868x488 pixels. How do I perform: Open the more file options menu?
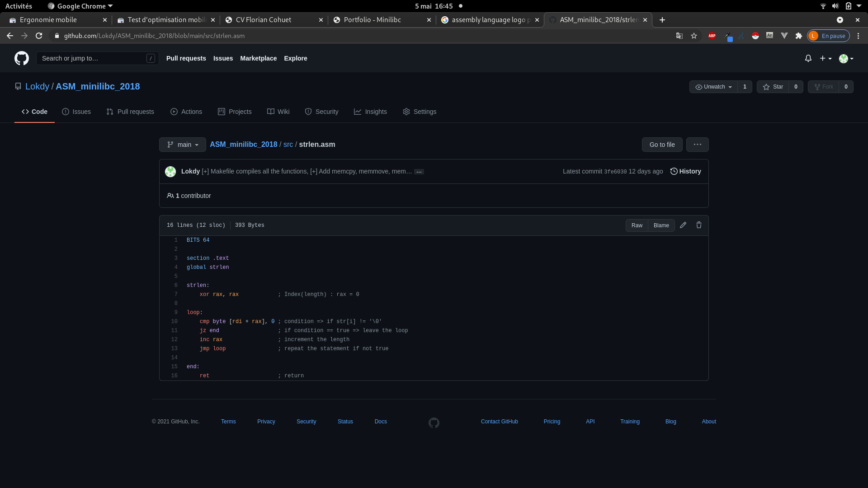click(x=698, y=145)
